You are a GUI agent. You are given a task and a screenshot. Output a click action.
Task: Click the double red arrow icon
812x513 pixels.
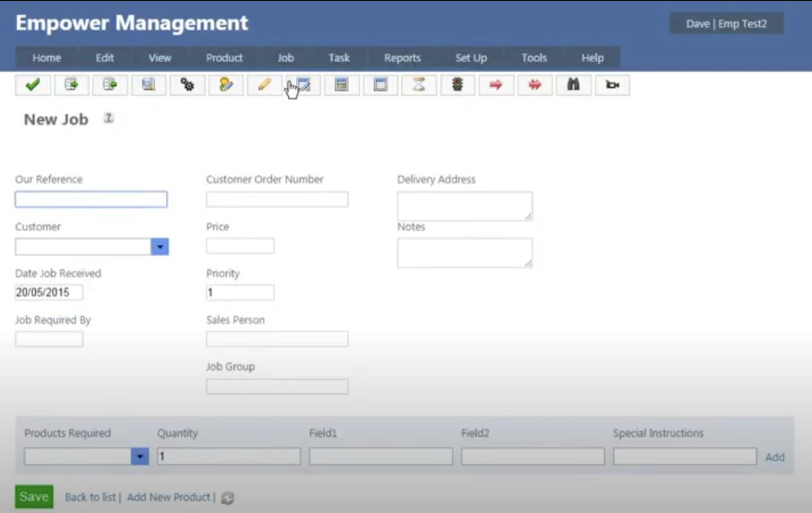[535, 85]
